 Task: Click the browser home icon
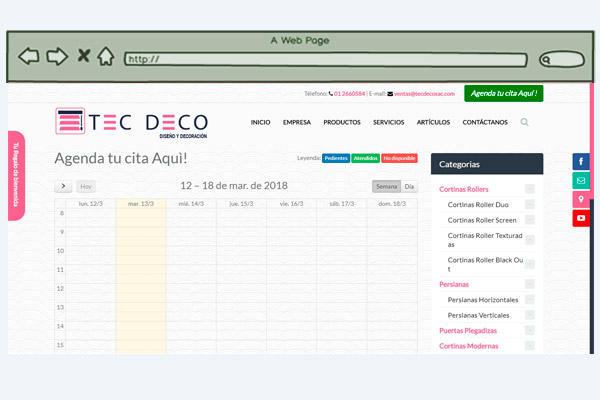105,56
